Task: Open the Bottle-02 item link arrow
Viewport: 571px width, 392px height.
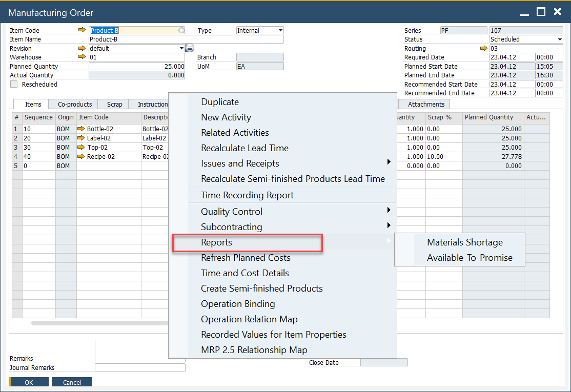Action: 81,129
